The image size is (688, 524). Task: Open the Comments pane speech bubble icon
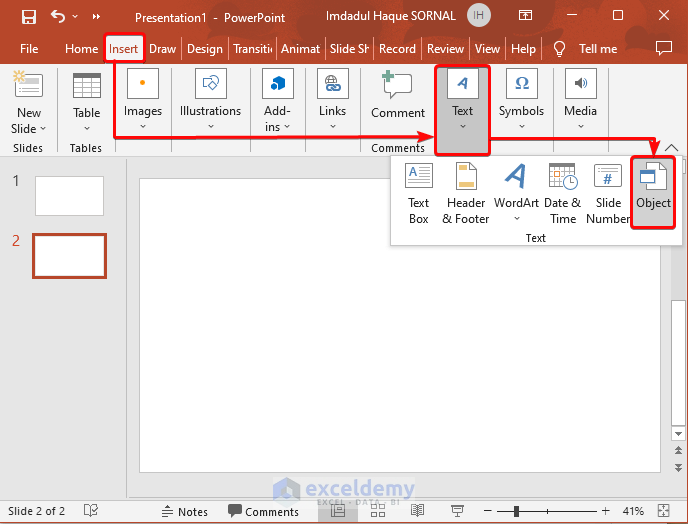[x=664, y=48]
